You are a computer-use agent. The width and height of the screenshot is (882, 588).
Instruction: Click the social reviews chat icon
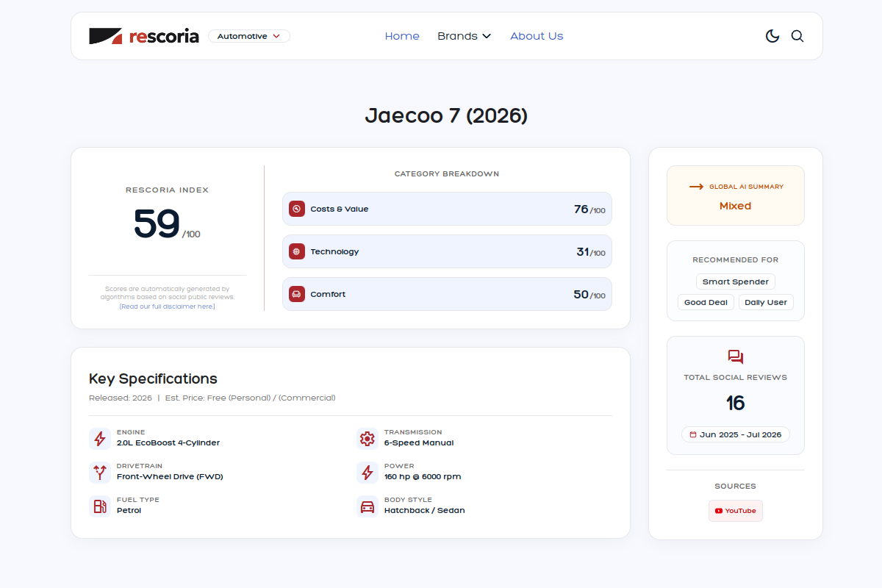pyautogui.click(x=736, y=357)
